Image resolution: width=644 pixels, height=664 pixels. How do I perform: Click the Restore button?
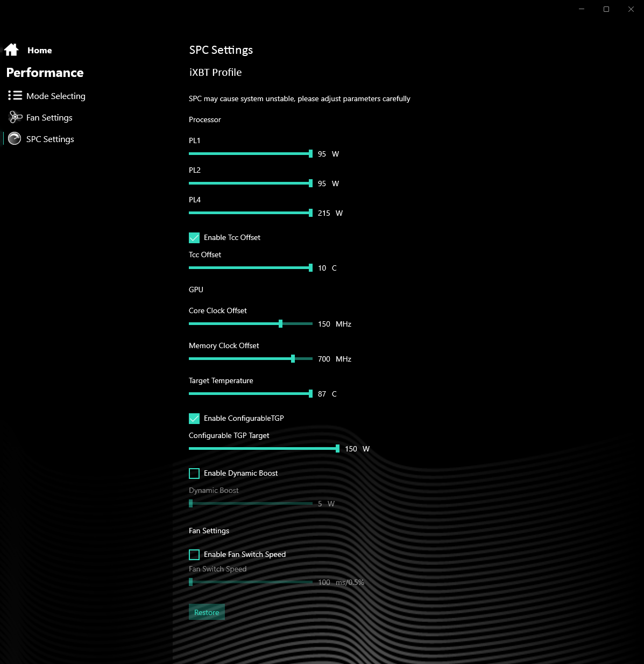pos(207,612)
